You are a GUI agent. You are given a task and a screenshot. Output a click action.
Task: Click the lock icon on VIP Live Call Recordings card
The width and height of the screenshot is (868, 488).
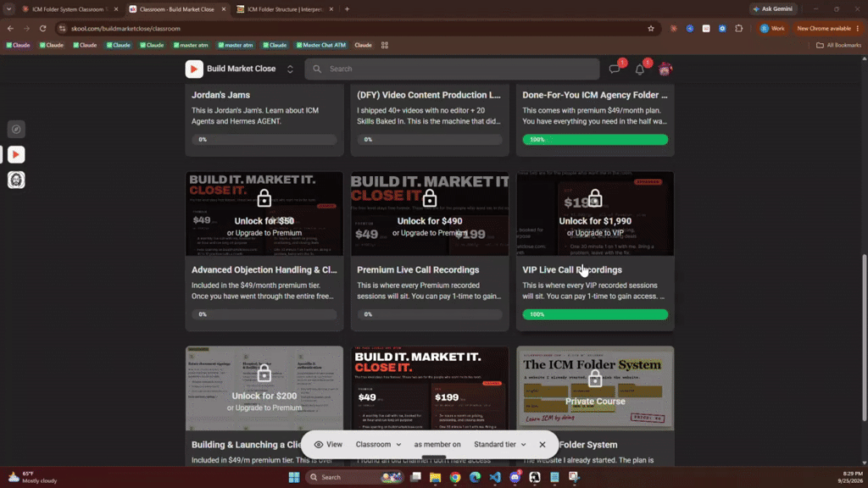tap(595, 198)
